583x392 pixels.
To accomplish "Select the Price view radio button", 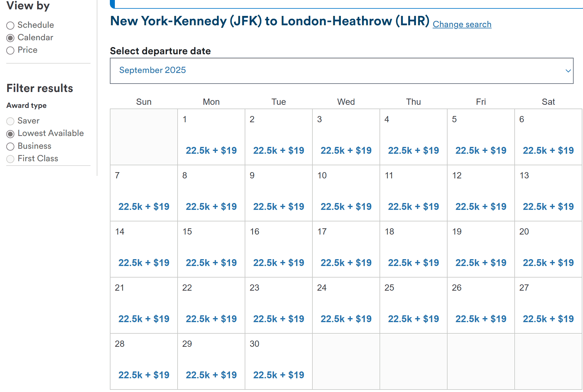I will [10, 51].
